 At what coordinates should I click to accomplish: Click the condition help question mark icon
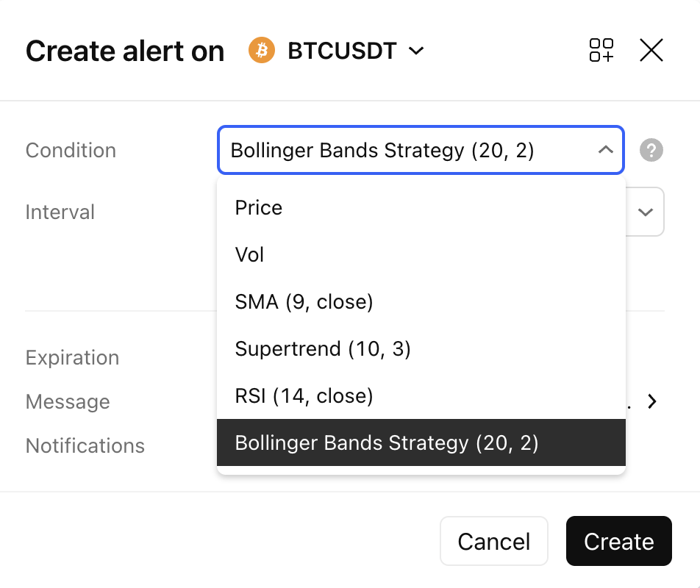coord(651,150)
